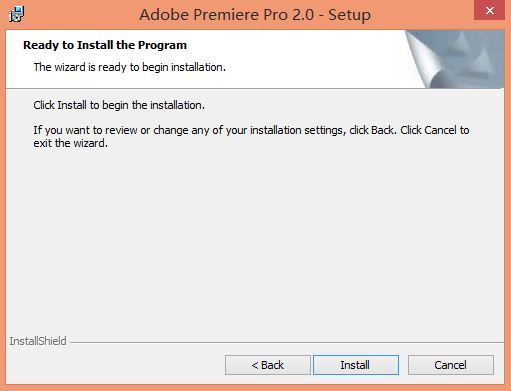Click the InstallShield label
This screenshot has height=391, width=511.
pos(38,341)
